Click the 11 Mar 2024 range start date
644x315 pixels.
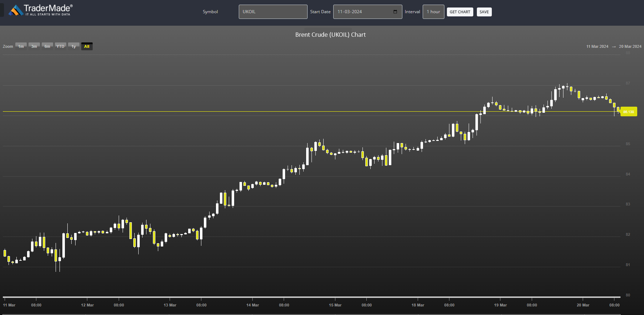pos(597,46)
